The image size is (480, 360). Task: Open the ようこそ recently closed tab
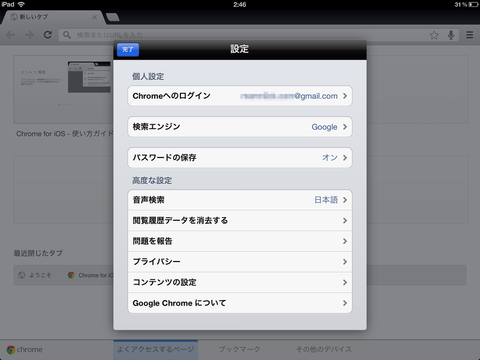click(x=35, y=275)
